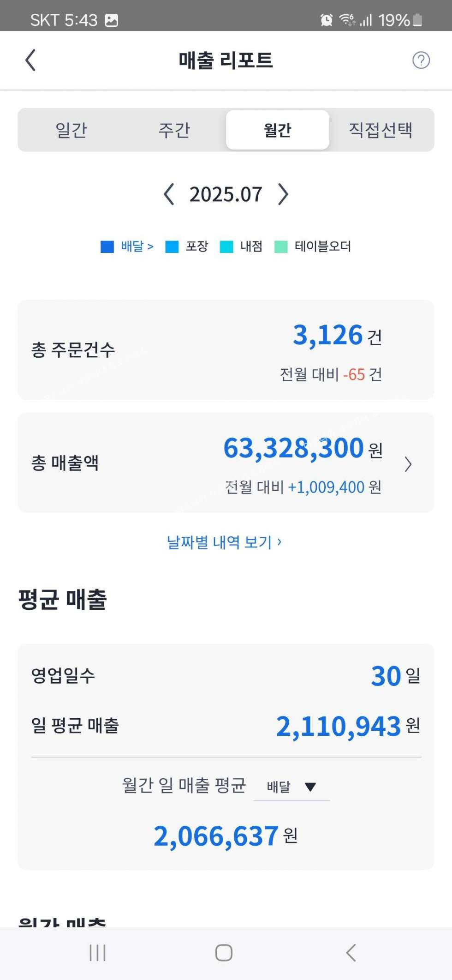
Task: Go to the next month after 2025.07
Action: pos(283,194)
